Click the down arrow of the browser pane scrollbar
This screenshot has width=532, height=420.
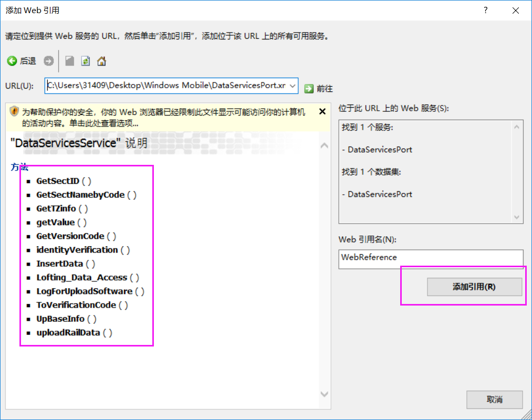click(x=324, y=393)
